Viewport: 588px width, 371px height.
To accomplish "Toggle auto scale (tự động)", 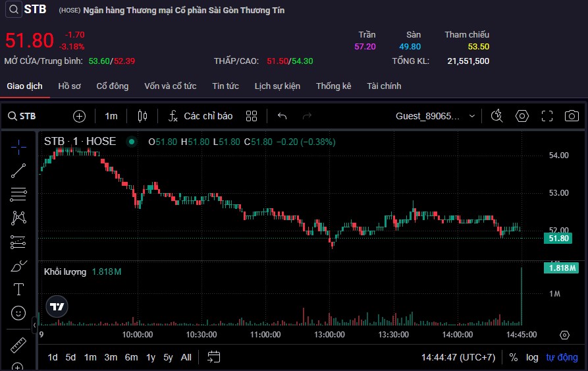I will coord(562,357).
